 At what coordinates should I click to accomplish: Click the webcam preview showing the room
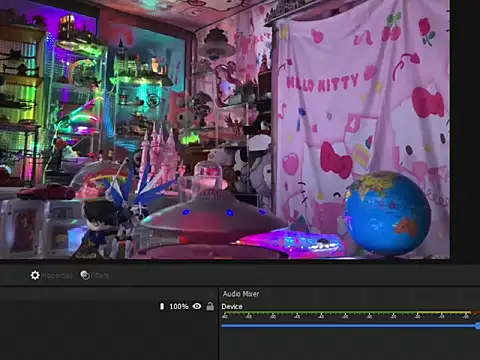(225, 129)
